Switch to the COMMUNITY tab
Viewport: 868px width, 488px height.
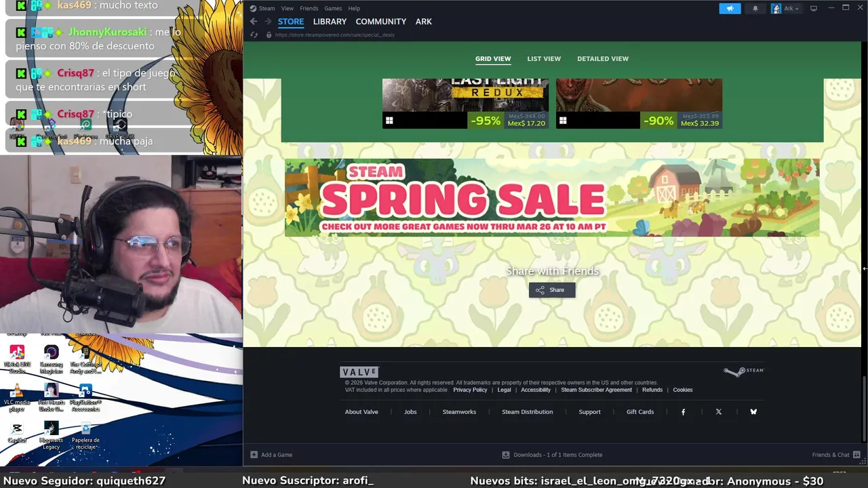pos(381,22)
